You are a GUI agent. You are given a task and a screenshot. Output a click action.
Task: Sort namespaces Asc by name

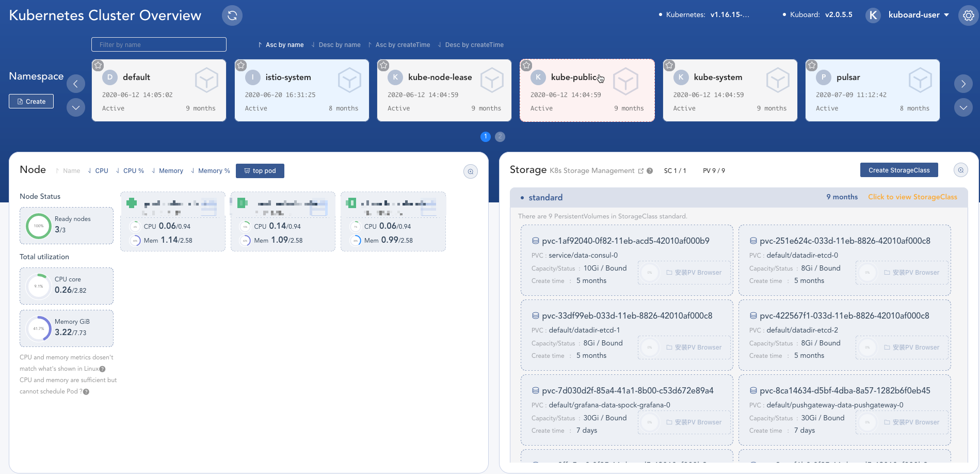click(281, 45)
